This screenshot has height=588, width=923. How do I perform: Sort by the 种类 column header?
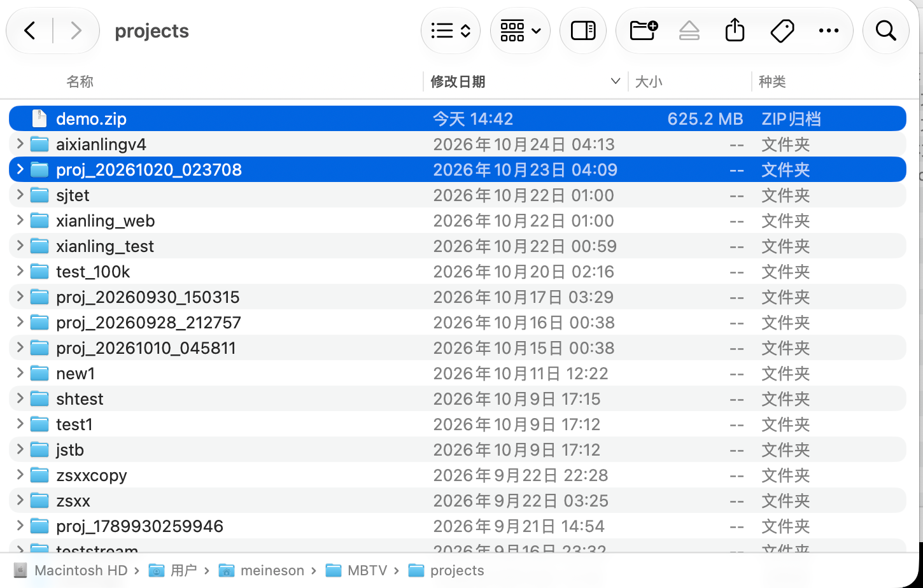point(772,81)
